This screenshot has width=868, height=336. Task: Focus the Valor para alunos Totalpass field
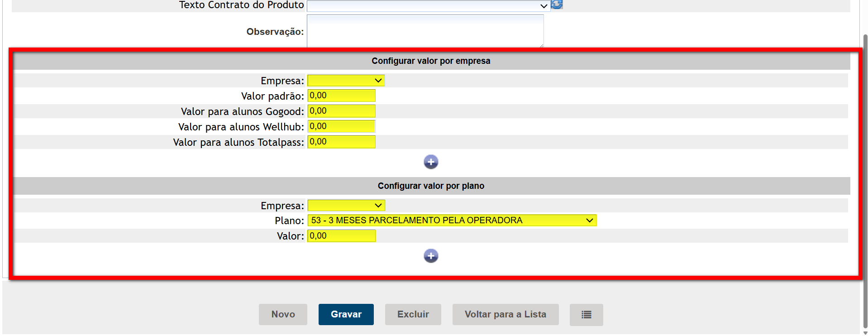[342, 142]
